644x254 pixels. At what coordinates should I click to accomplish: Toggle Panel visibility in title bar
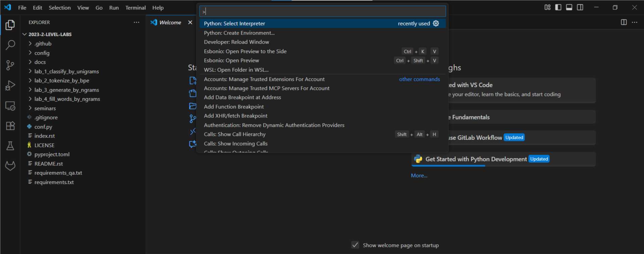(x=569, y=7)
